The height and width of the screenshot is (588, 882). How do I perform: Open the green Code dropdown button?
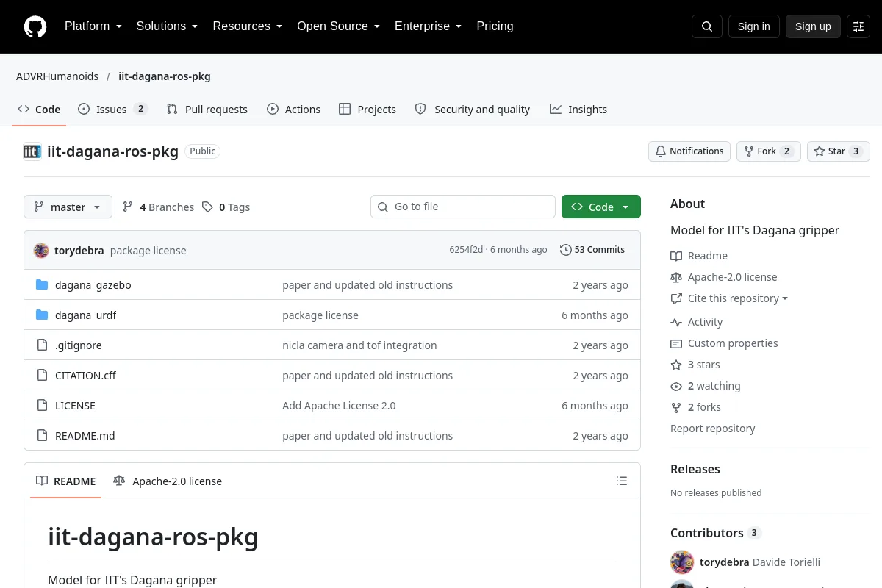(x=601, y=207)
